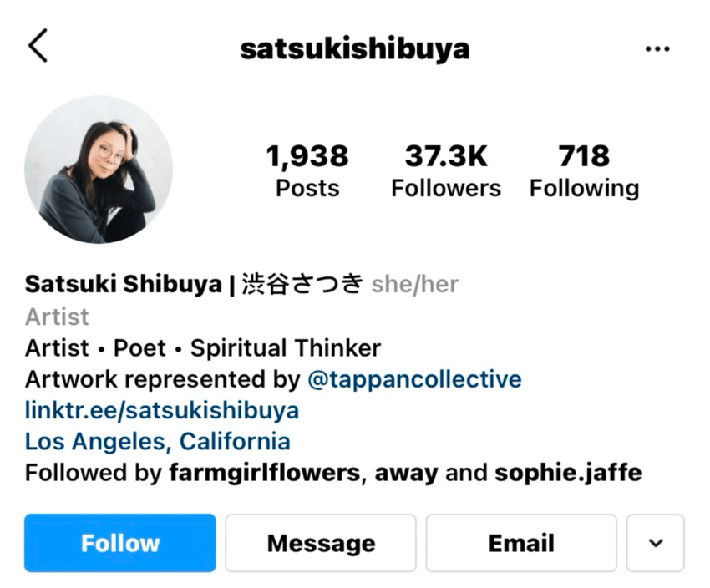Open the away mutual follower profile
710x588 pixels.
pyautogui.click(x=406, y=474)
